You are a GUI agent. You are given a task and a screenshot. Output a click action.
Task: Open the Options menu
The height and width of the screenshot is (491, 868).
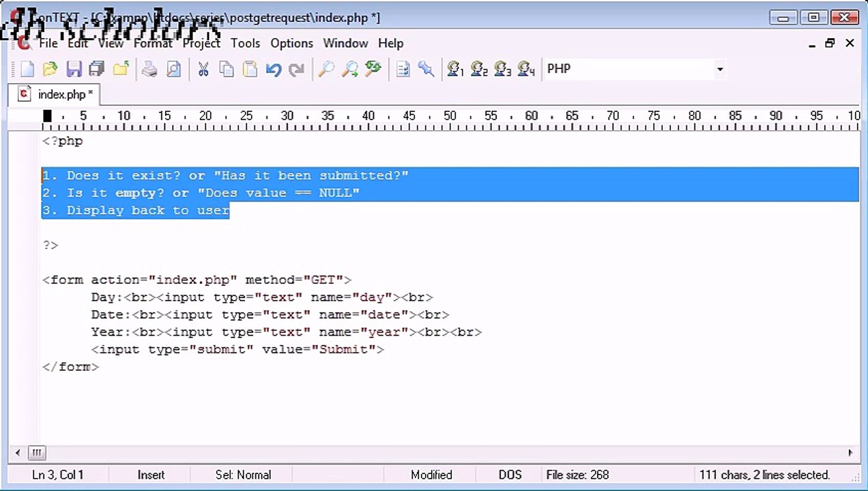pyautogui.click(x=291, y=43)
